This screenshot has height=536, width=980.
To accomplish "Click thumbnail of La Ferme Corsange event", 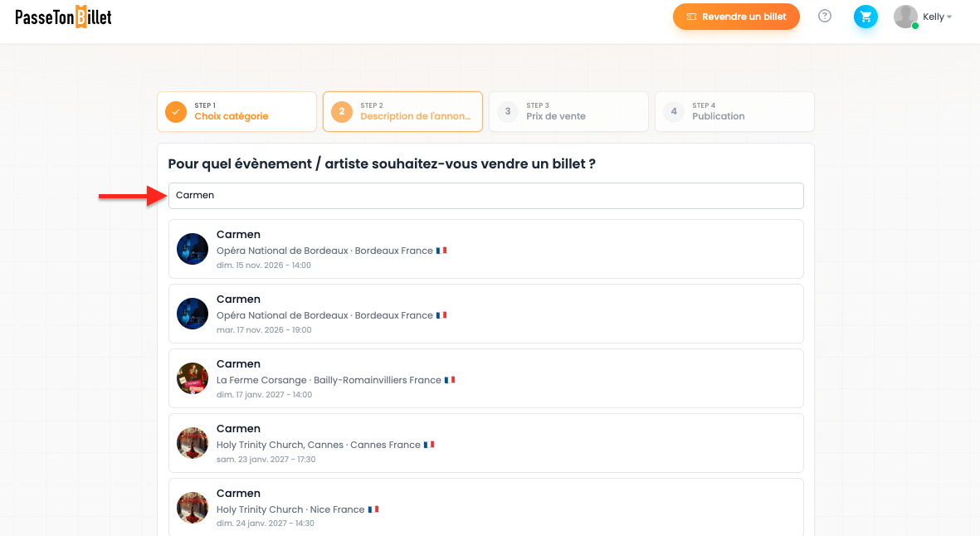I will [x=193, y=378].
